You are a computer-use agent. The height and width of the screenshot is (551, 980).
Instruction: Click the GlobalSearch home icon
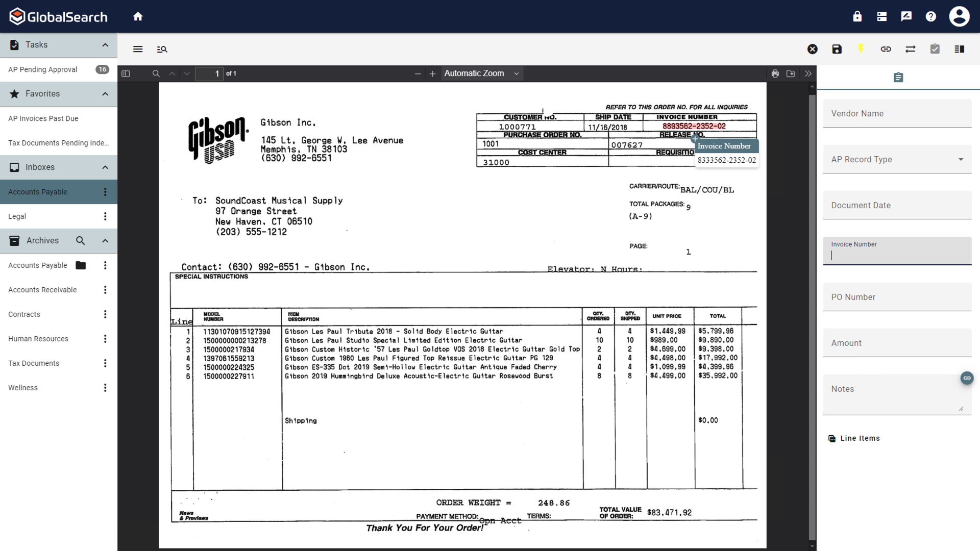(138, 16)
